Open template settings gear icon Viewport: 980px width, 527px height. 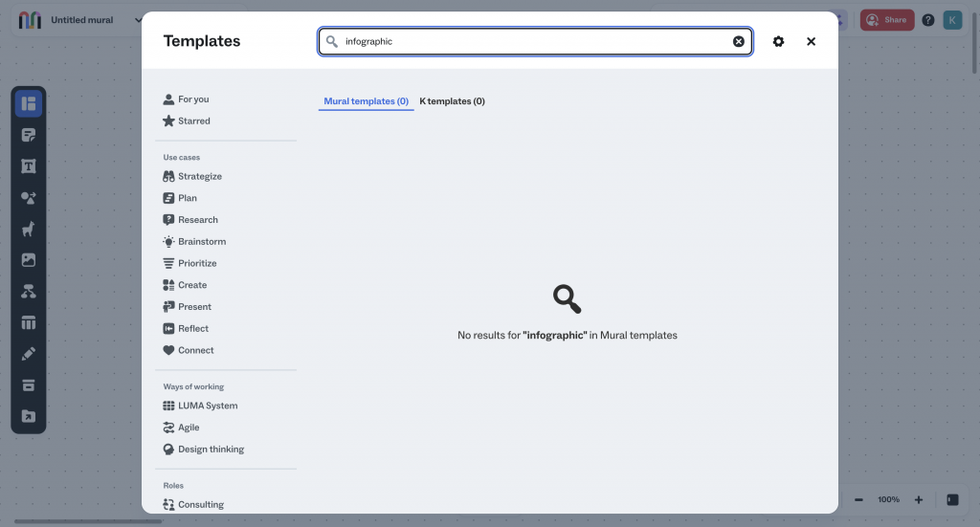click(778, 42)
